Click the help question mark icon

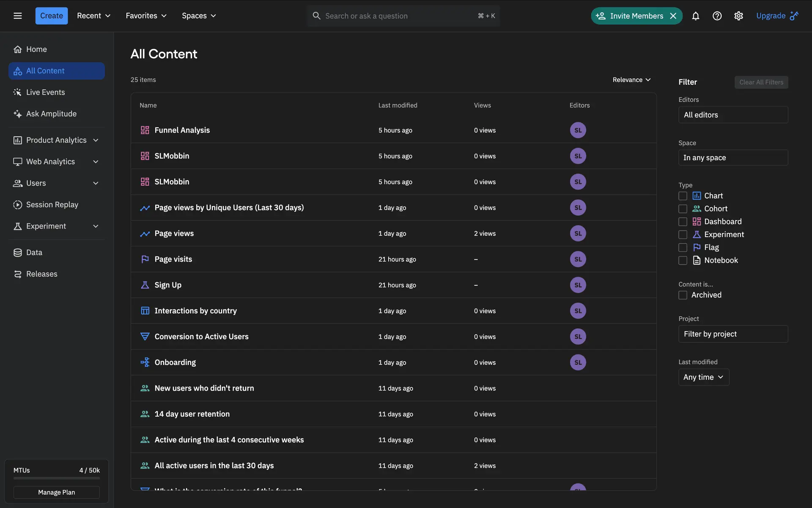(717, 16)
